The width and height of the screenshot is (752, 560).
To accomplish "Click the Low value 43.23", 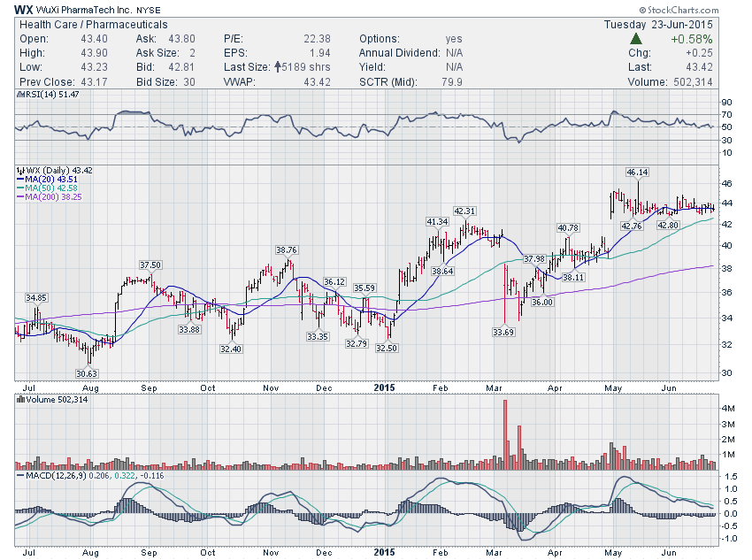I will 94,67.
